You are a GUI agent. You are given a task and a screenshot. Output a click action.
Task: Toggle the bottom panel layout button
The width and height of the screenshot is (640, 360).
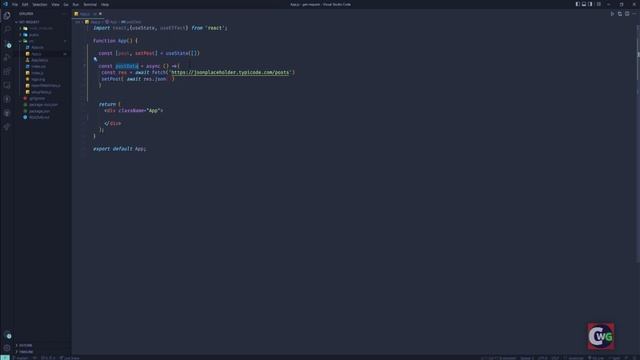tap(584, 4)
